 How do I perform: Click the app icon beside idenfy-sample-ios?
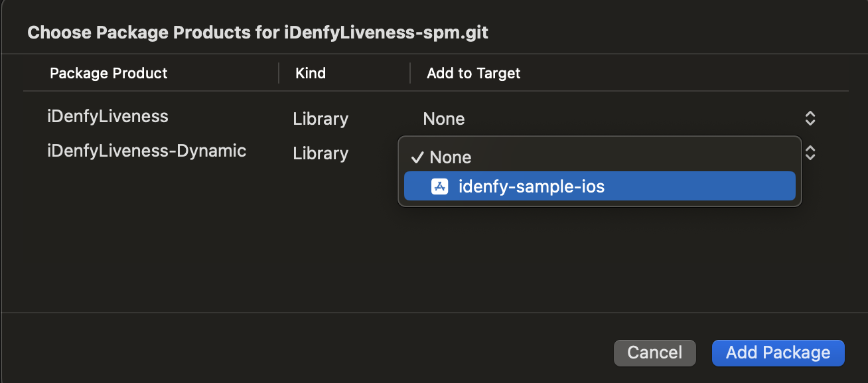pyautogui.click(x=439, y=187)
